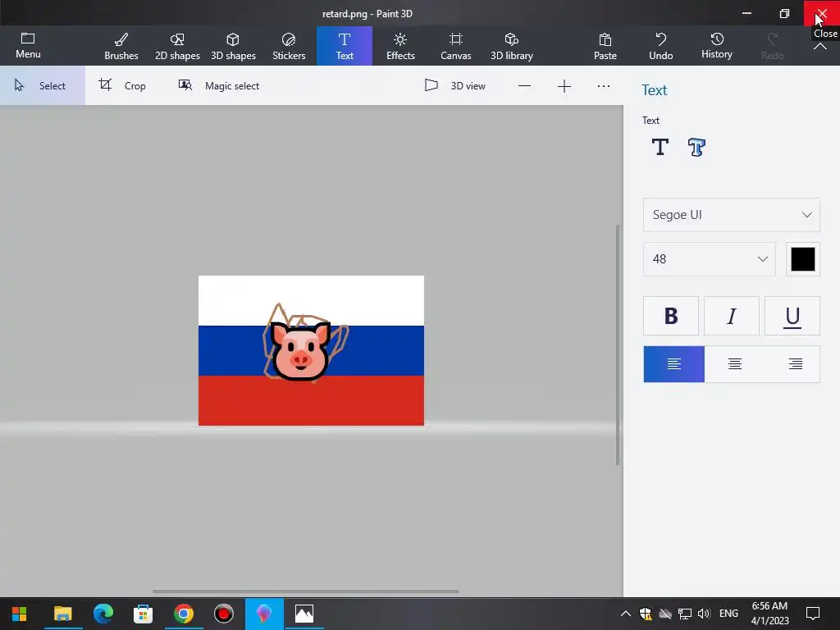Collapse the top toolbar with chevron
This screenshot has height=630, width=840.
point(820,47)
